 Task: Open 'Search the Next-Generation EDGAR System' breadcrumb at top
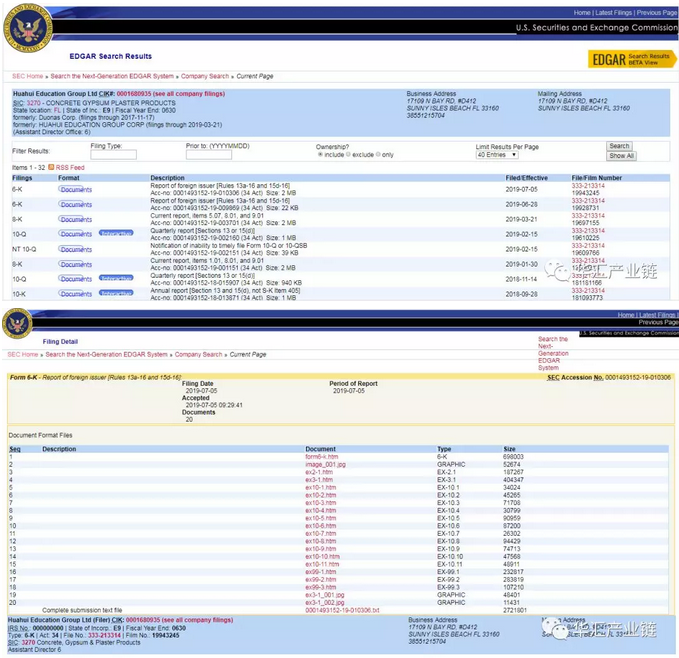pyautogui.click(x=112, y=76)
